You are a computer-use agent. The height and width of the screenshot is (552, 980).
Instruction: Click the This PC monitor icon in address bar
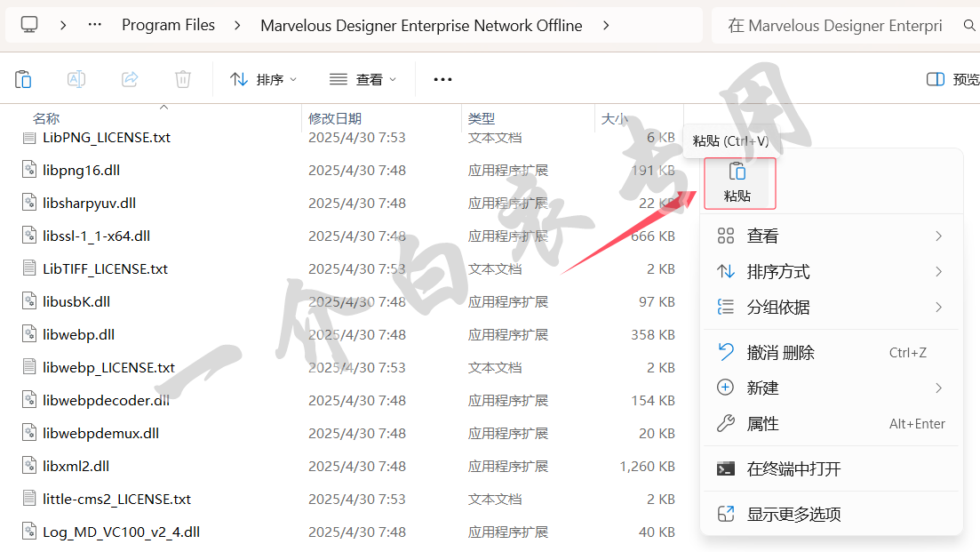pos(29,25)
